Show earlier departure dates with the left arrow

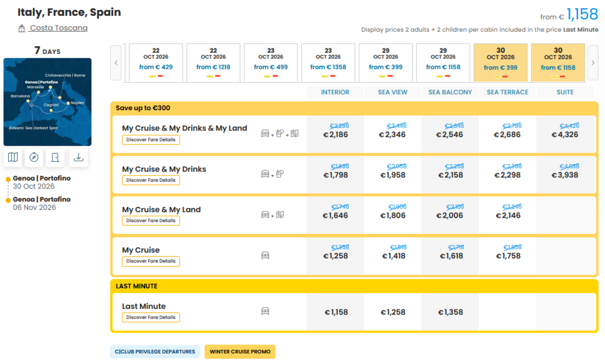pyautogui.click(x=116, y=63)
